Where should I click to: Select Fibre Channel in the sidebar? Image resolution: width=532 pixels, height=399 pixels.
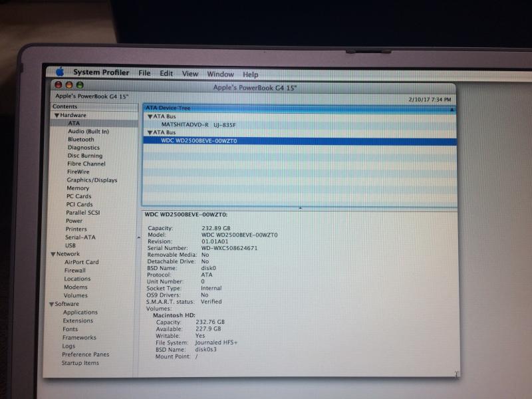coord(86,164)
